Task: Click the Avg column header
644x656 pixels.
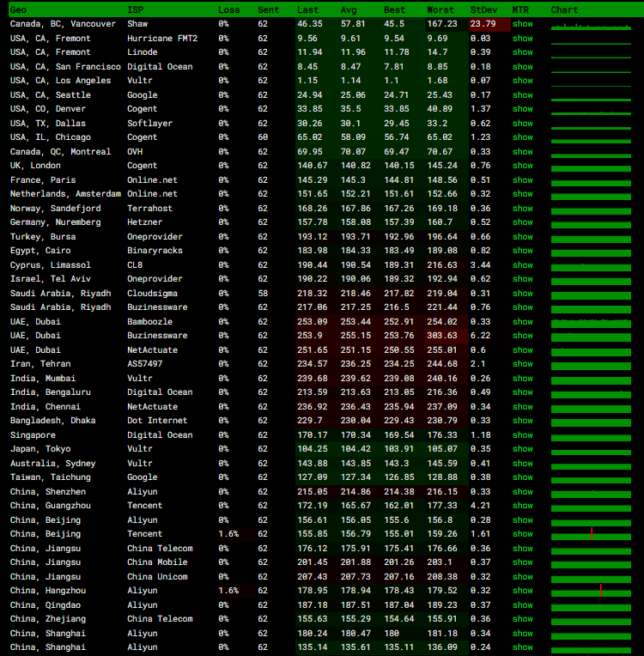Action: tap(349, 10)
